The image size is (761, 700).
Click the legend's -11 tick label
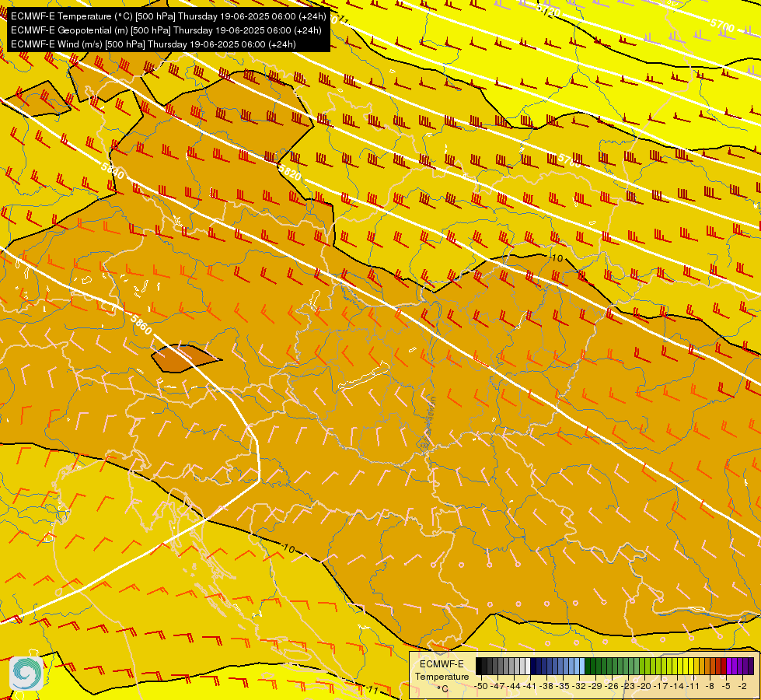click(x=694, y=686)
